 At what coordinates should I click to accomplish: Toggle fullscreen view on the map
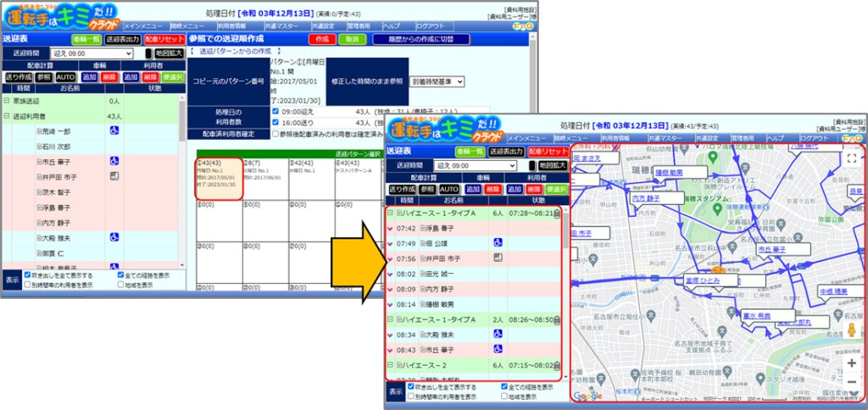(851, 158)
